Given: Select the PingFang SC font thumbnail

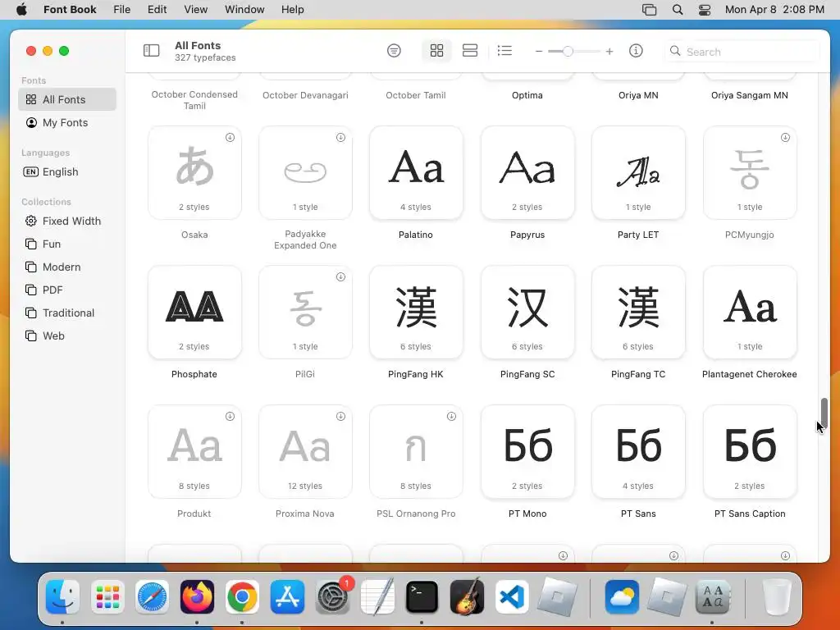Looking at the screenshot, I should tap(527, 313).
